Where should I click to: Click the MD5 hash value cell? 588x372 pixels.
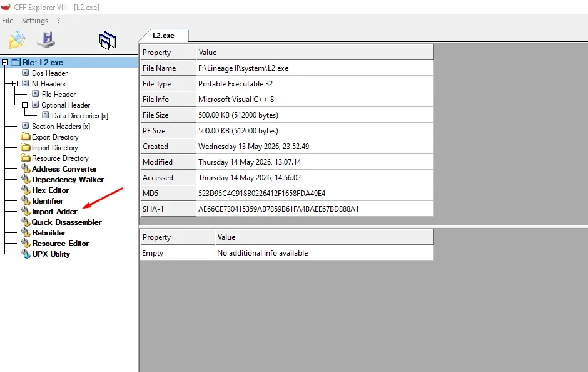click(x=315, y=194)
